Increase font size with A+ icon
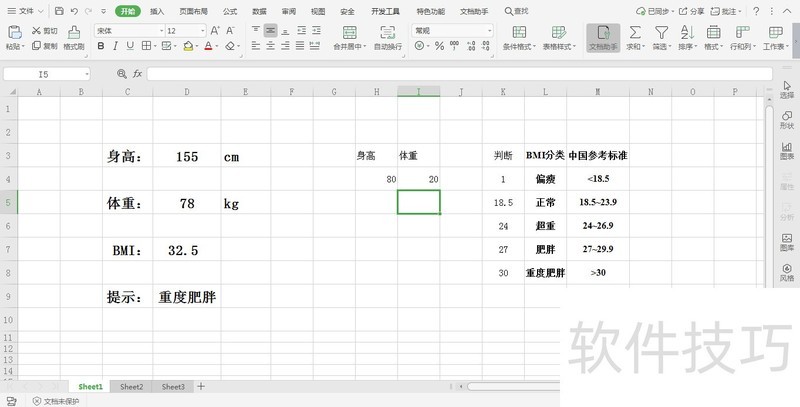This screenshot has height=407, width=800. click(x=215, y=31)
